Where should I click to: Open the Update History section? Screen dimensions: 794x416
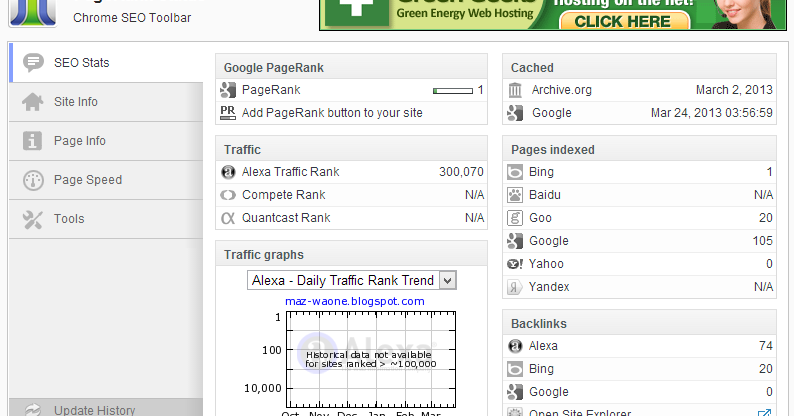tap(106, 408)
